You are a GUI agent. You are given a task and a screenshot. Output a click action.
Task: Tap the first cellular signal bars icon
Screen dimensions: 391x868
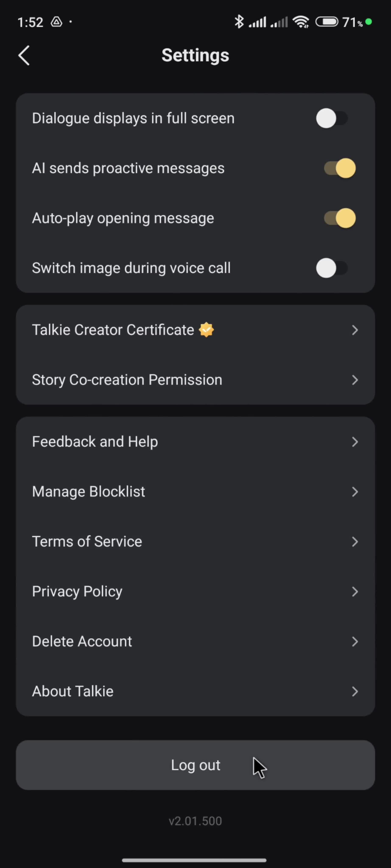pos(257,22)
